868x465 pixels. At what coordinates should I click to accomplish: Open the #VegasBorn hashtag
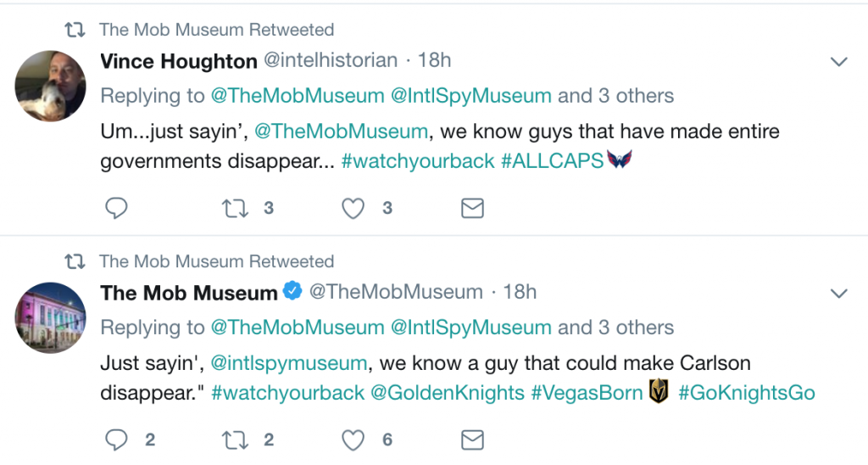tap(587, 393)
